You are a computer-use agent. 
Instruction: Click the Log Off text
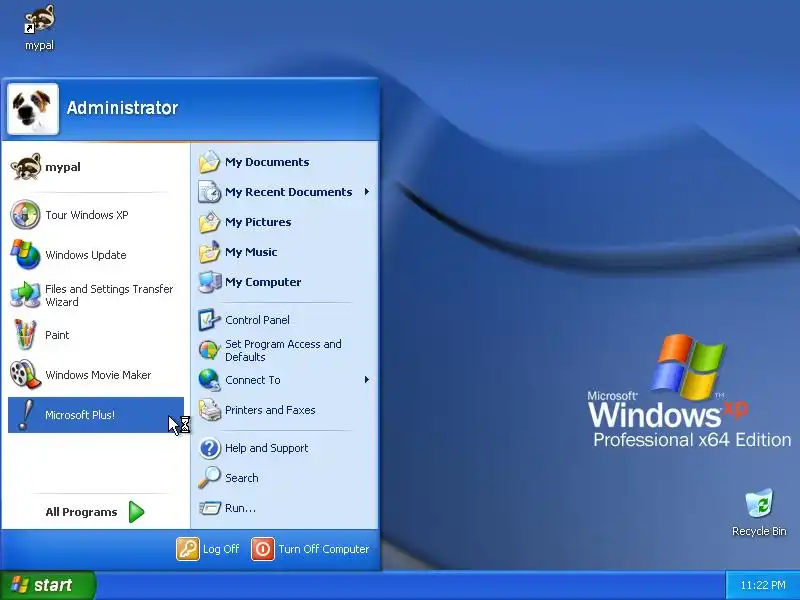pyautogui.click(x=221, y=549)
